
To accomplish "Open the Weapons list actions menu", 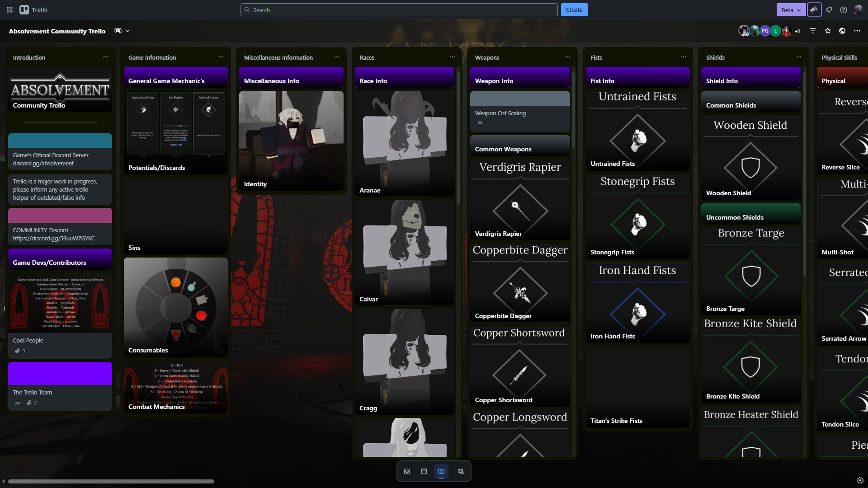I will click(x=567, y=57).
